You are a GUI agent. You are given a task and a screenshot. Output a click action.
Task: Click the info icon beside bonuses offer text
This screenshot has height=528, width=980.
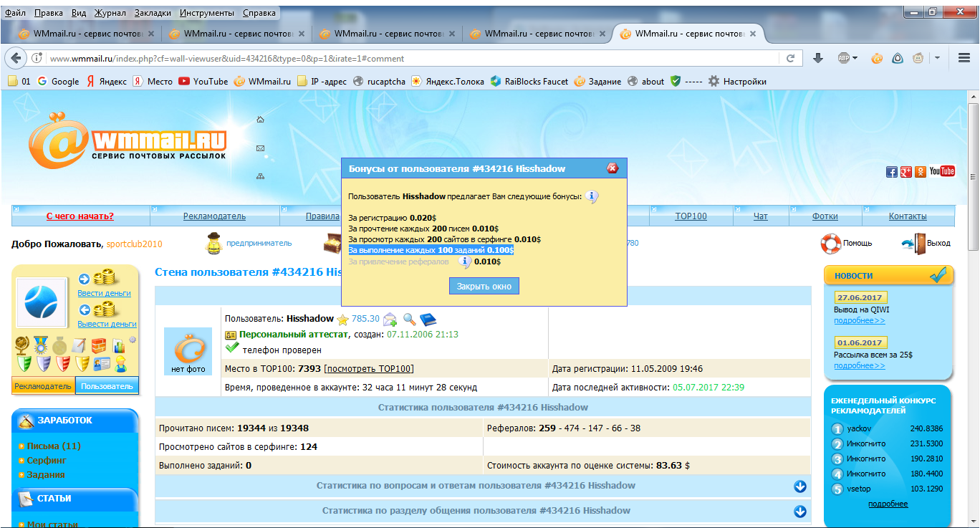[592, 197]
